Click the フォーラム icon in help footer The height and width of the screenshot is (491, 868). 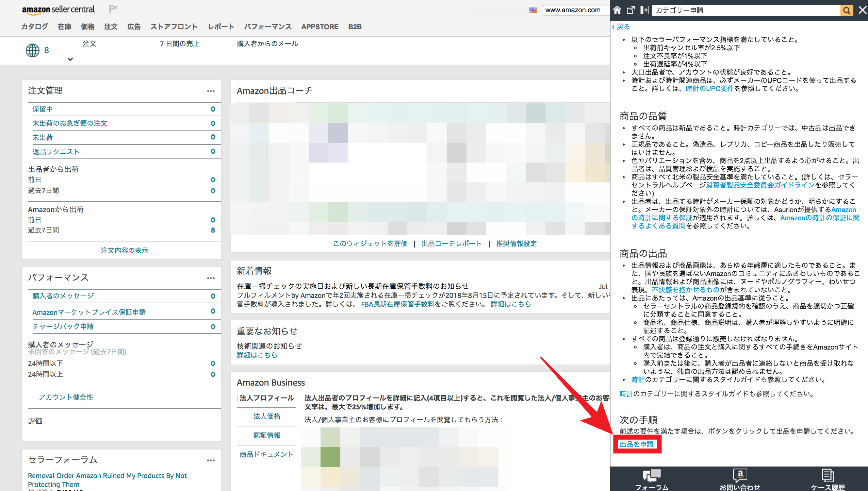652,475
